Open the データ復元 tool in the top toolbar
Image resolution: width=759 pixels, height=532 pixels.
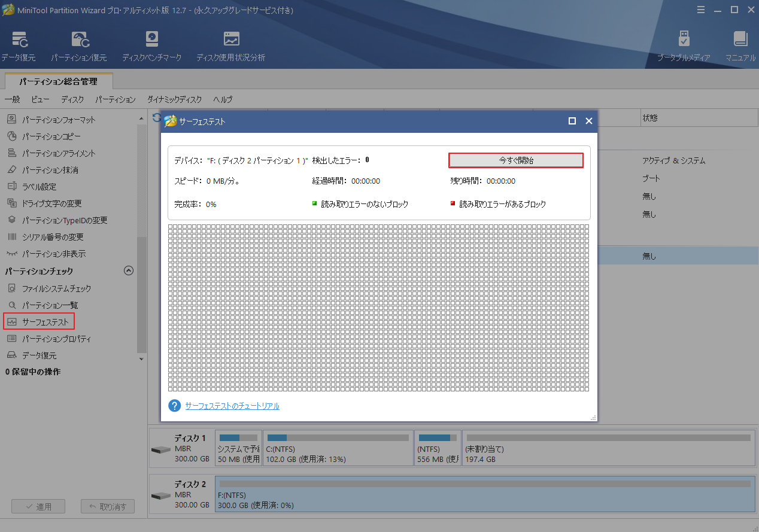point(20,45)
